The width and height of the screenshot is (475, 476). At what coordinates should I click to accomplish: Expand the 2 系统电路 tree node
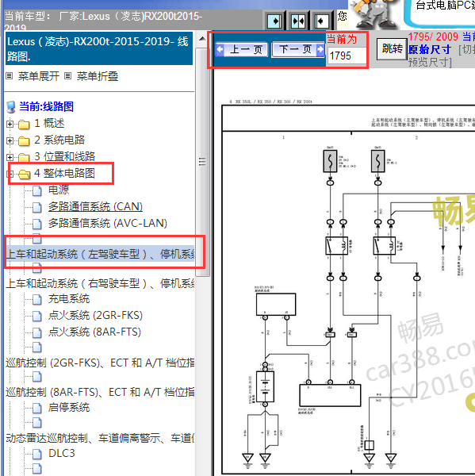click(x=10, y=141)
